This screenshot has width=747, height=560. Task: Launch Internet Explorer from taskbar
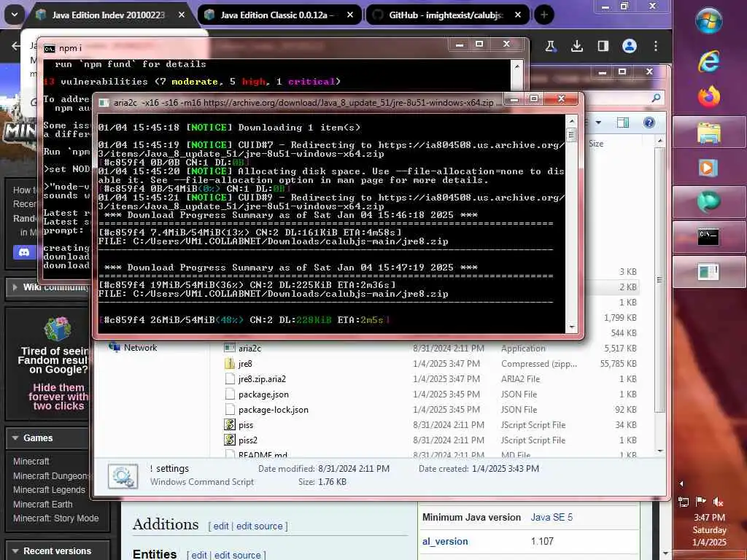pos(709,61)
